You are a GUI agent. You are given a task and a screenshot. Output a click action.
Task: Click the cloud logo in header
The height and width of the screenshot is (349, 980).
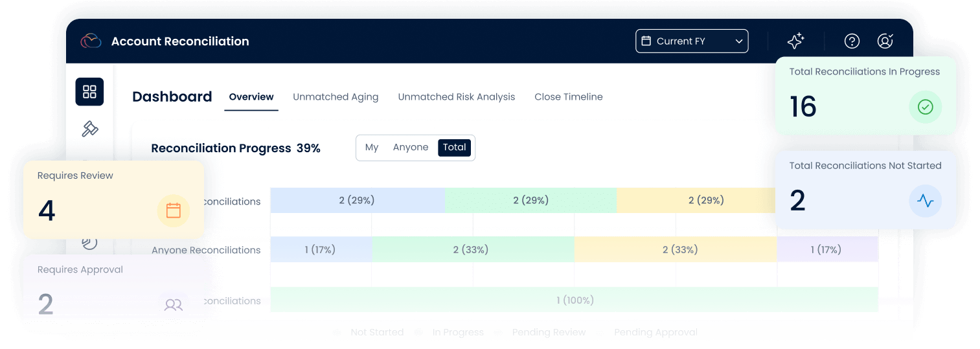(x=91, y=41)
